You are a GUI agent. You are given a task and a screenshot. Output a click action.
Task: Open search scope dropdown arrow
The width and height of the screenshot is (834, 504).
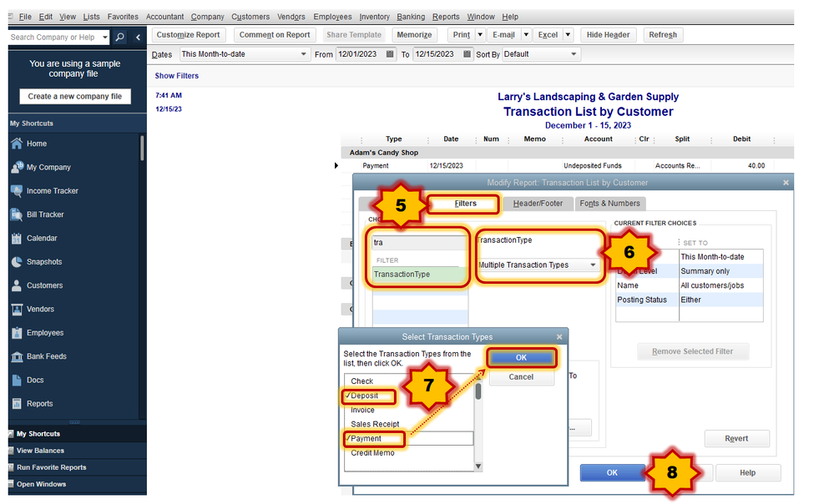pyautogui.click(x=105, y=38)
